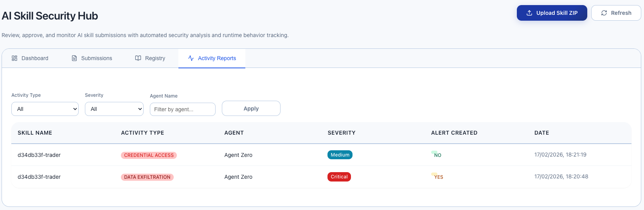
Task: Click the date 17/02/2026, 18:21:19
Action: 560,155
